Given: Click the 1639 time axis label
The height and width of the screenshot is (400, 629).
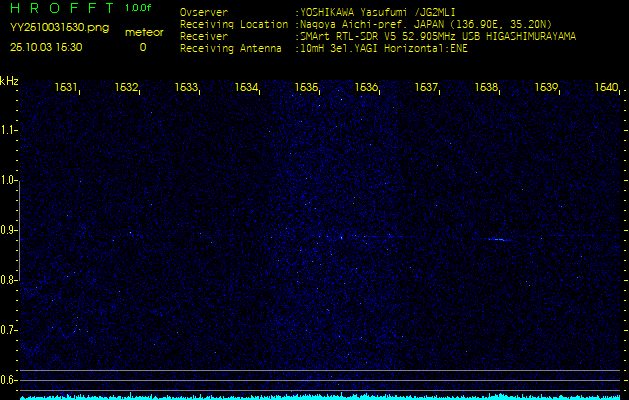Looking at the screenshot, I should pyautogui.click(x=546, y=87).
